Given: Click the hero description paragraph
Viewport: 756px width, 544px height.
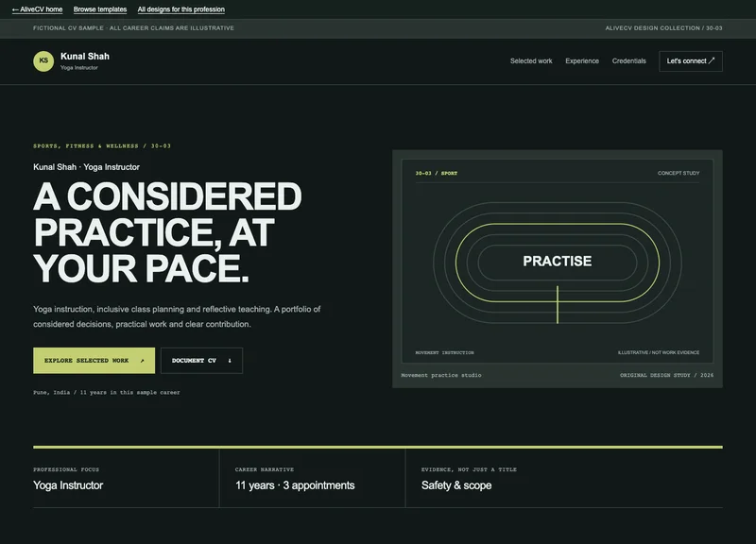Looking at the screenshot, I should 177,316.
